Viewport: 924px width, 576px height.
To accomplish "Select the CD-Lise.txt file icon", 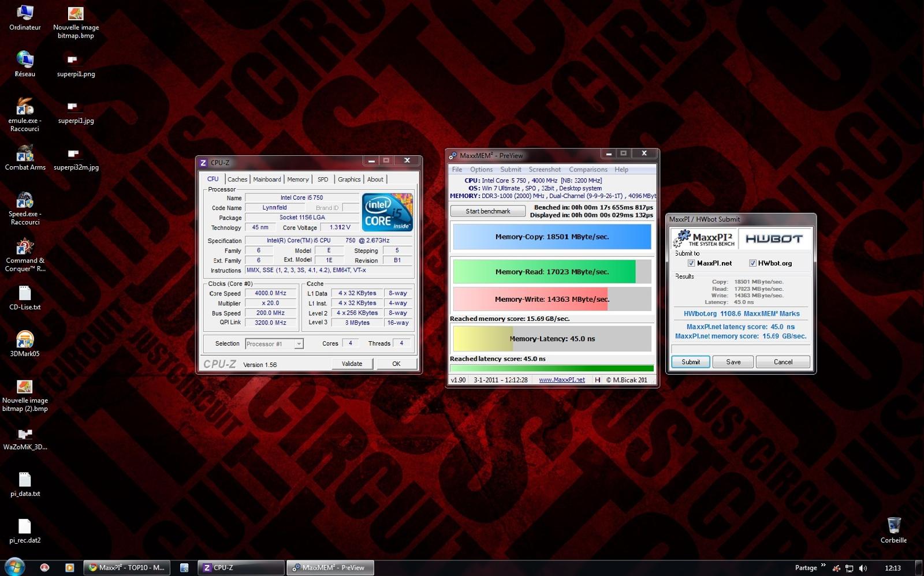I will coord(25,293).
